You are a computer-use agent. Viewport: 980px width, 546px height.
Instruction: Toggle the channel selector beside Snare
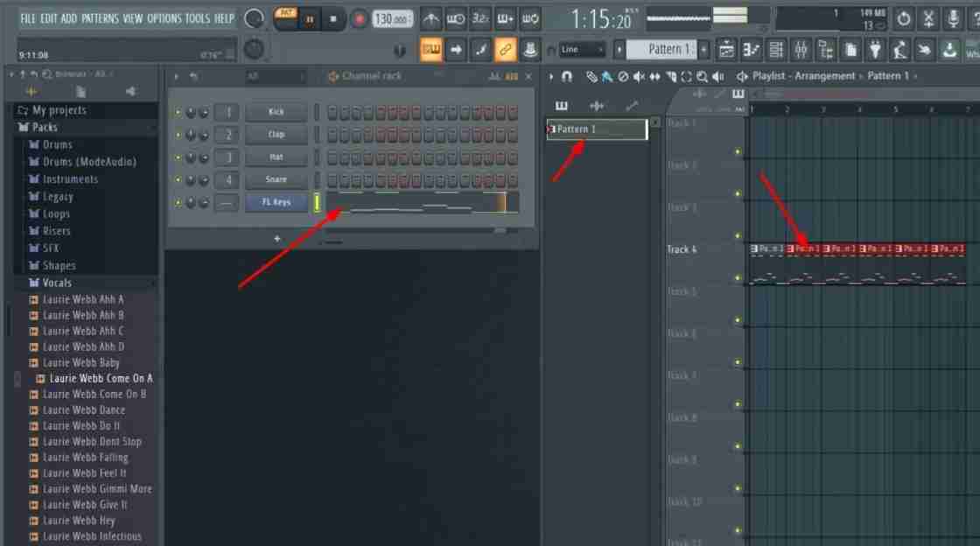[x=317, y=180]
